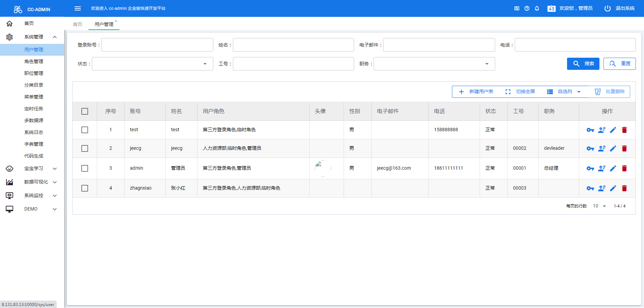Open the help question mark icon

point(527,8)
